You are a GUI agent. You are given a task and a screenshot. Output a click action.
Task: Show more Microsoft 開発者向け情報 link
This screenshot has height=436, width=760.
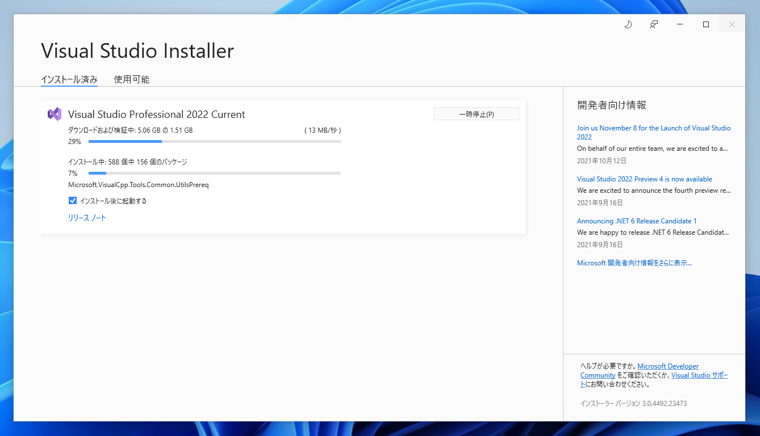point(634,263)
